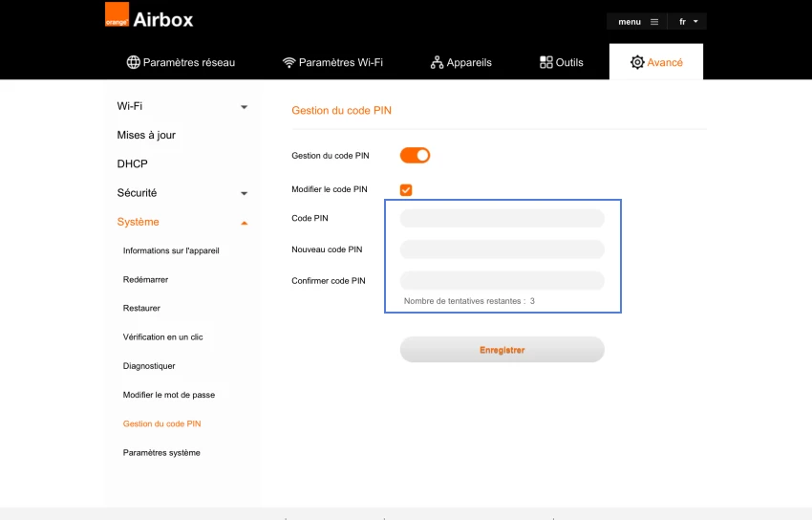Click the Gestion du code PIN page heading

click(341, 110)
